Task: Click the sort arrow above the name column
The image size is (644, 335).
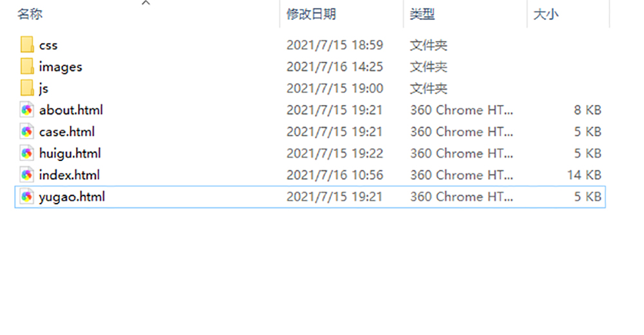Action: (x=146, y=3)
